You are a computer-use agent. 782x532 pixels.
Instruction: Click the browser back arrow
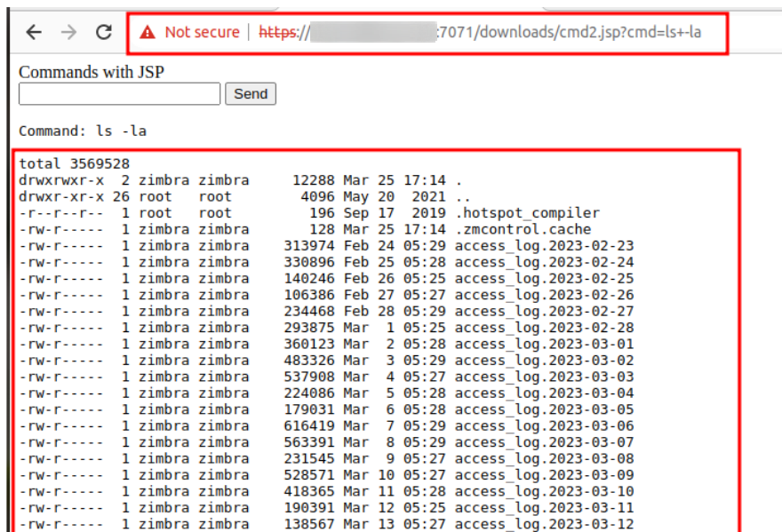click(34, 32)
